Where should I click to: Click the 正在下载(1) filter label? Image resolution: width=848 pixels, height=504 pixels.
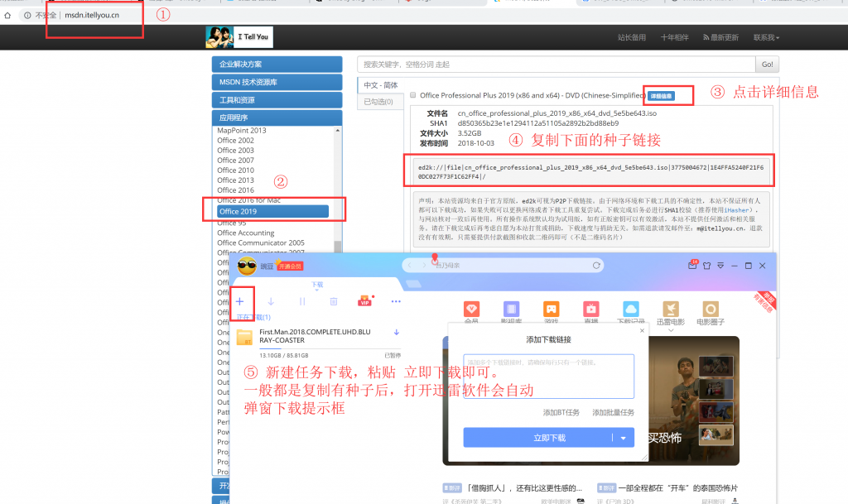253,317
